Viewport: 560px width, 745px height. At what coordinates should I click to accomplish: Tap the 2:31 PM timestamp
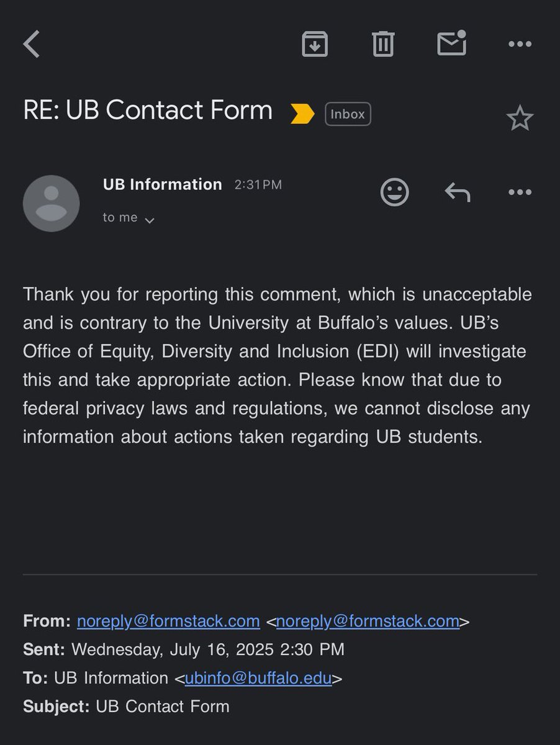tap(258, 185)
